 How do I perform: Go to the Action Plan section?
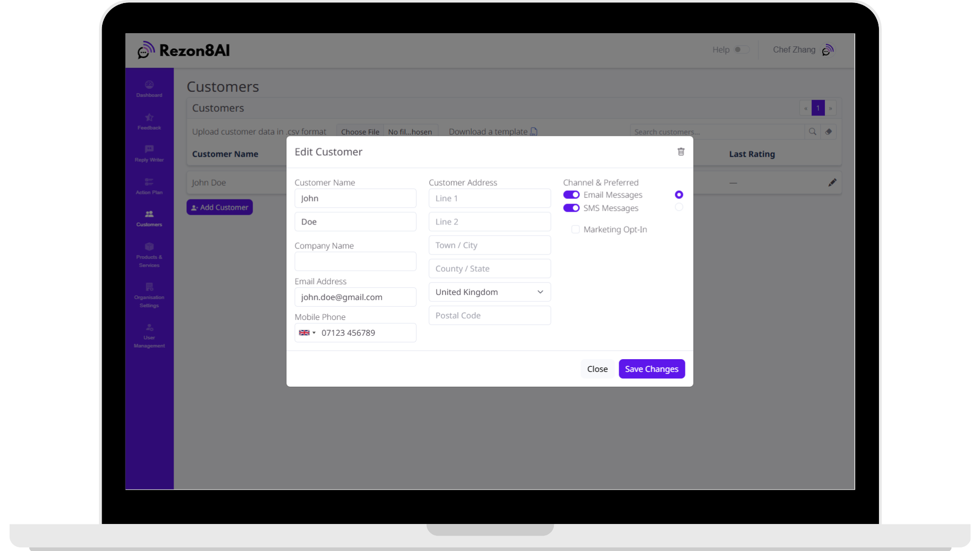(x=149, y=186)
